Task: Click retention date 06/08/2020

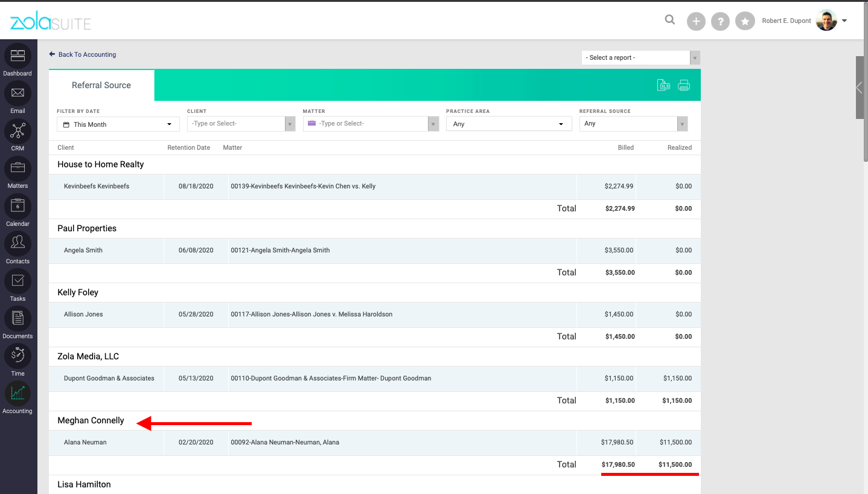Action: (x=196, y=250)
